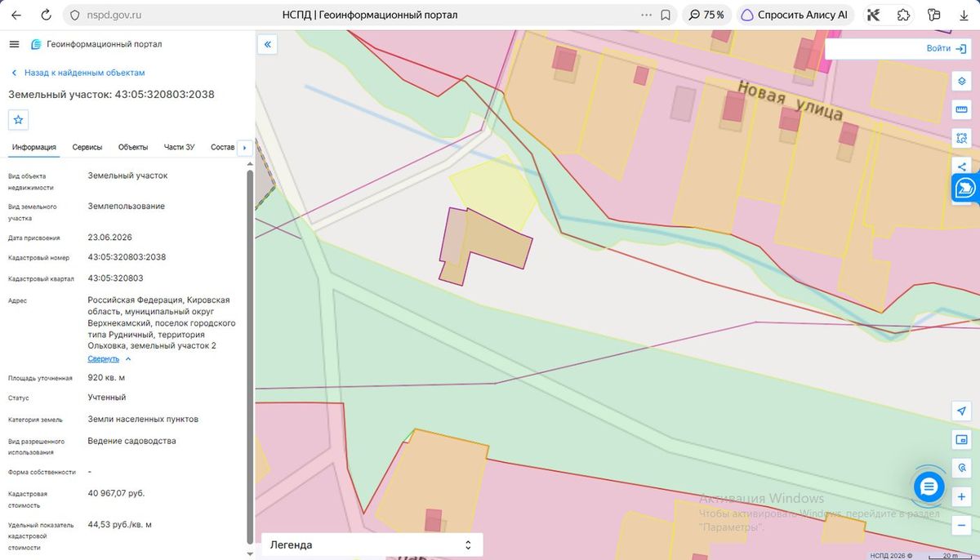Zoom out the map with minus
The width and height of the screenshot is (980, 560).
(x=961, y=525)
